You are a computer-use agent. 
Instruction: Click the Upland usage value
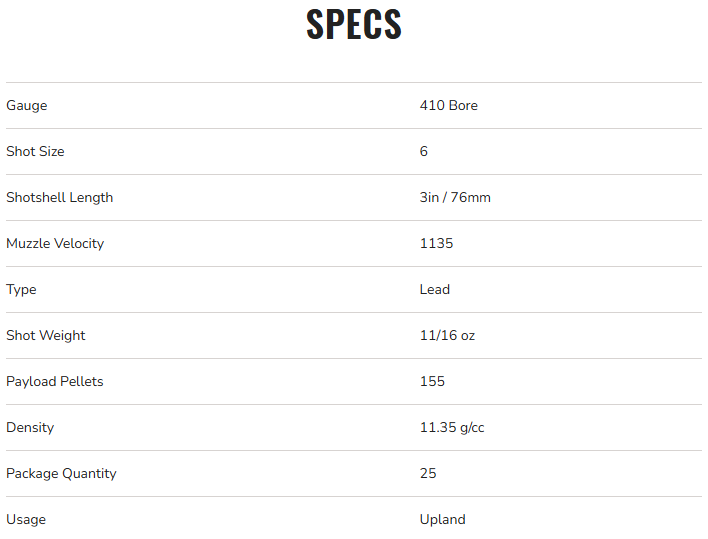coord(442,519)
